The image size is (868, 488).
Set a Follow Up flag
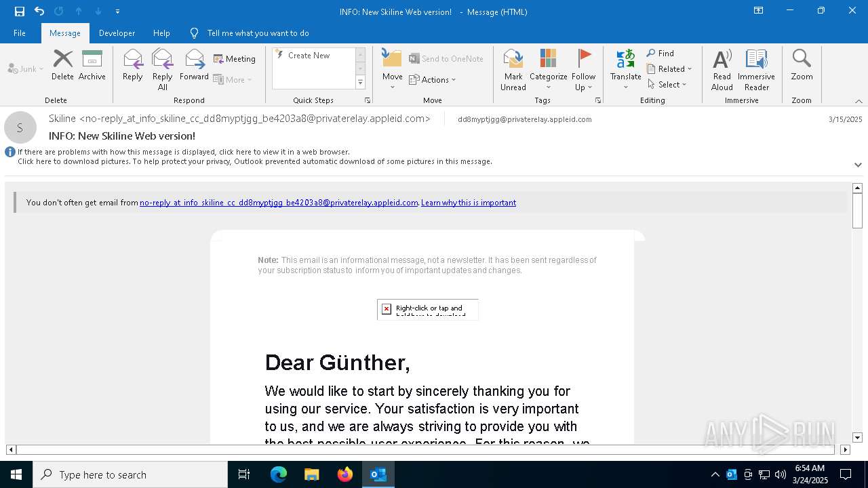point(583,70)
